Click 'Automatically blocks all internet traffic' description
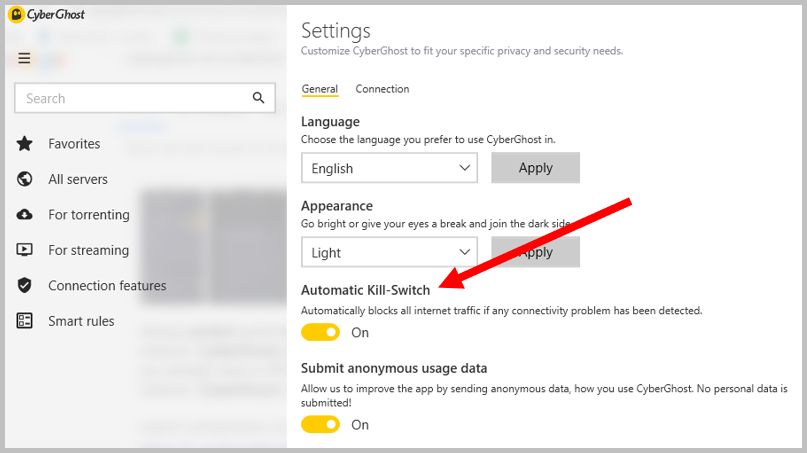This screenshot has width=807, height=453. tap(501, 310)
